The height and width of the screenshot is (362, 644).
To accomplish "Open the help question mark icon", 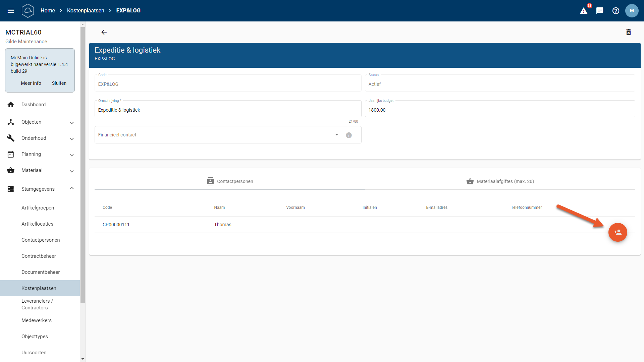I will coord(616,11).
